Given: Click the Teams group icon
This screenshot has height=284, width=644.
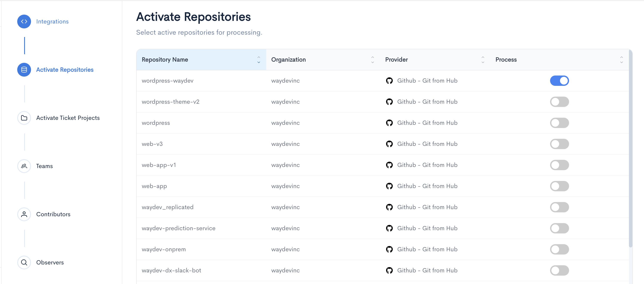Looking at the screenshot, I should [24, 166].
